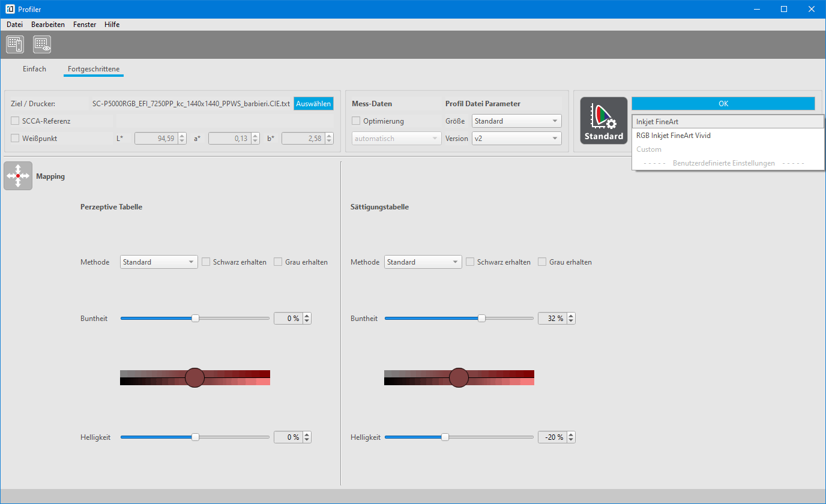826x504 pixels.
Task: Expand the Version v2 dropdown
Action: (516, 139)
